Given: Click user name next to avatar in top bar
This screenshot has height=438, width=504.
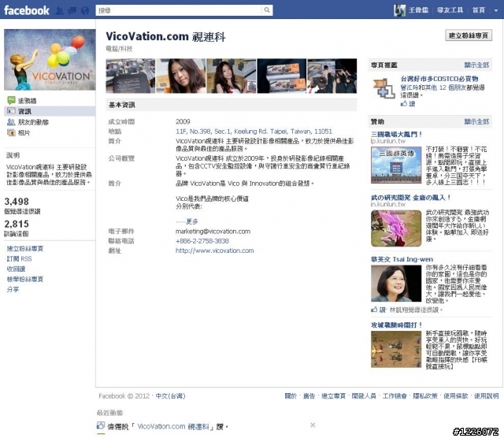Looking at the screenshot, I should click(418, 10).
